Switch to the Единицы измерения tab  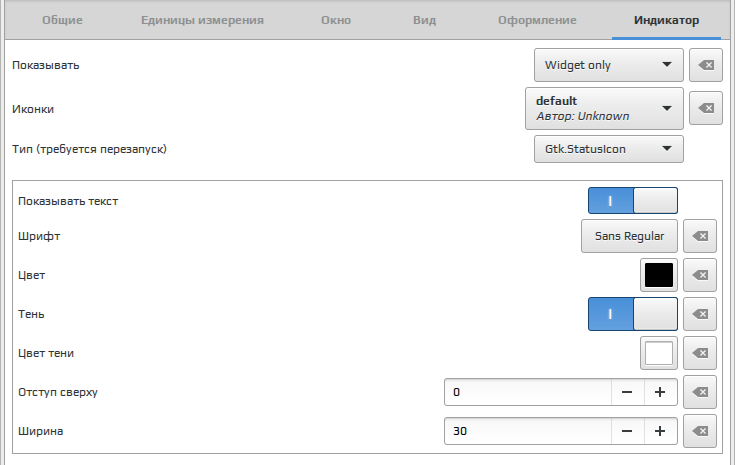202,20
